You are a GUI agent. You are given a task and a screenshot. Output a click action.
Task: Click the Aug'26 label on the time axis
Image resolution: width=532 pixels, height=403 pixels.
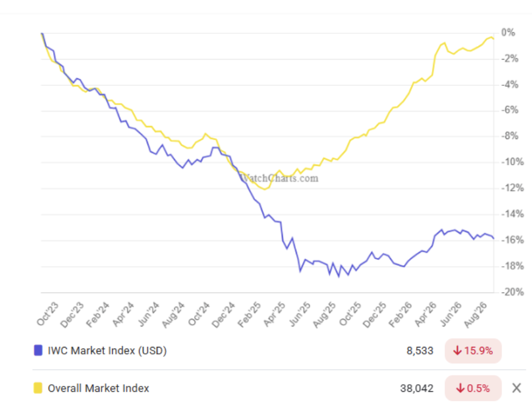tap(475, 315)
